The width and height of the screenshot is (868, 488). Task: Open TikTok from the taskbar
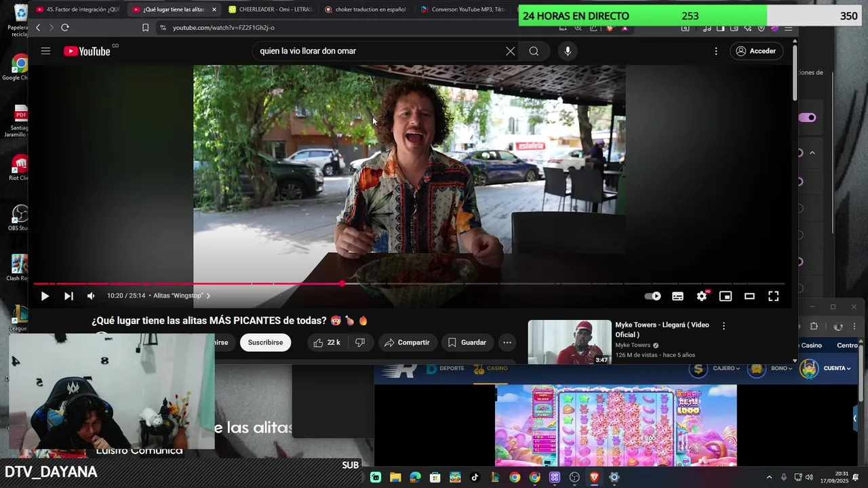point(475,477)
